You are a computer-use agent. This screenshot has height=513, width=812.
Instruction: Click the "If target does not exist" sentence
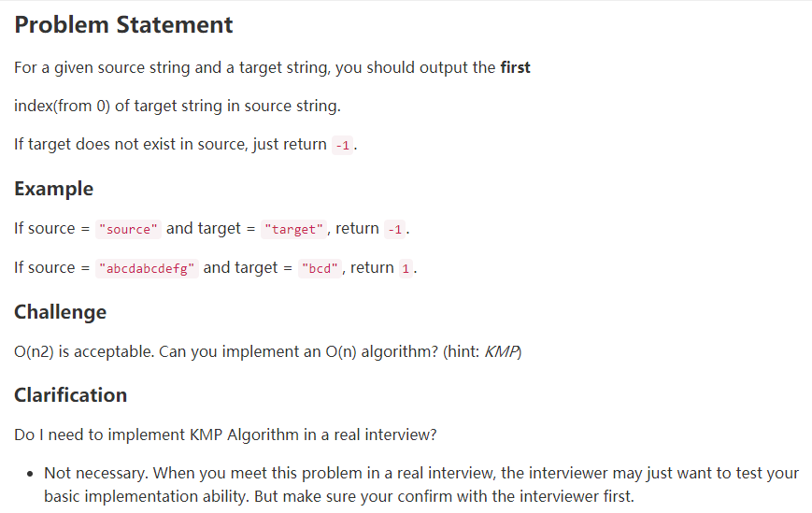(x=185, y=145)
